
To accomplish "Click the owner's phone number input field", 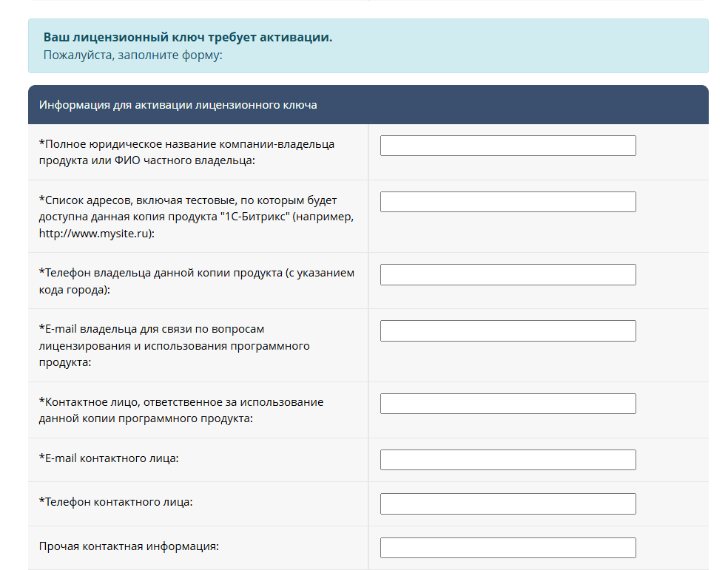I will pyautogui.click(x=508, y=274).
